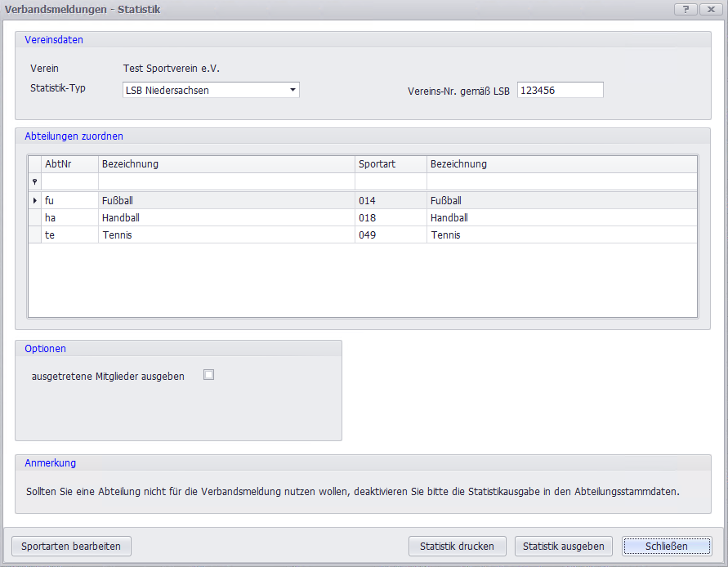Click the row indicator arrow beside fu

[x=34, y=200]
